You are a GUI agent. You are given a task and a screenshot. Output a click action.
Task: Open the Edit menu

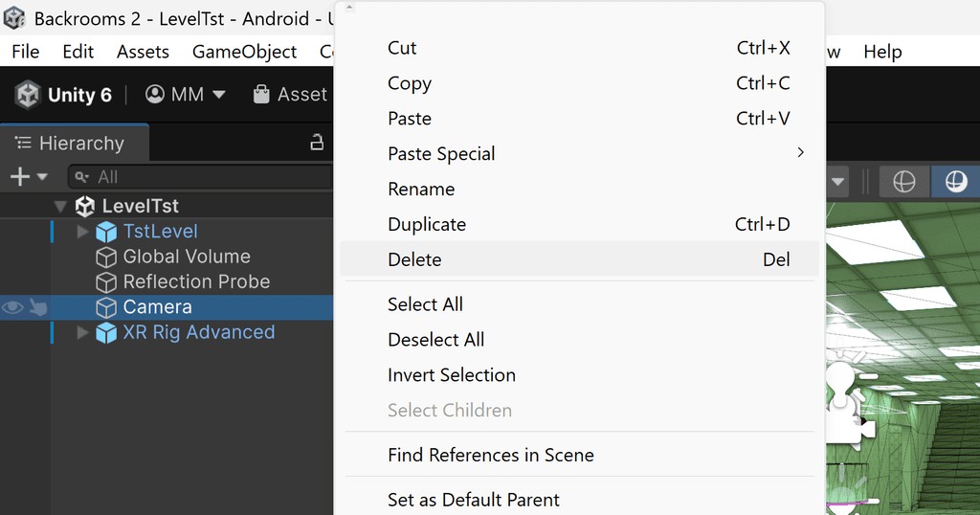point(78,52)
